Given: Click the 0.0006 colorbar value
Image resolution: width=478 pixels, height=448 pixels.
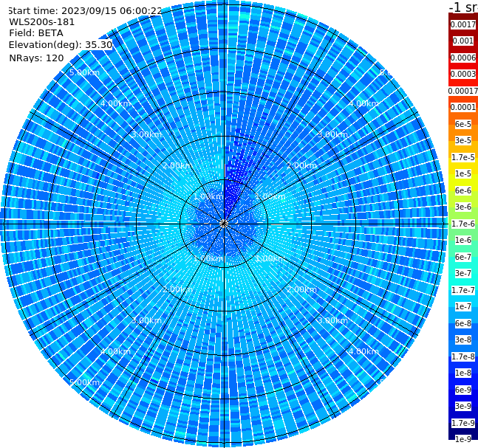Looking at the screenshot, I should [463, 58].
